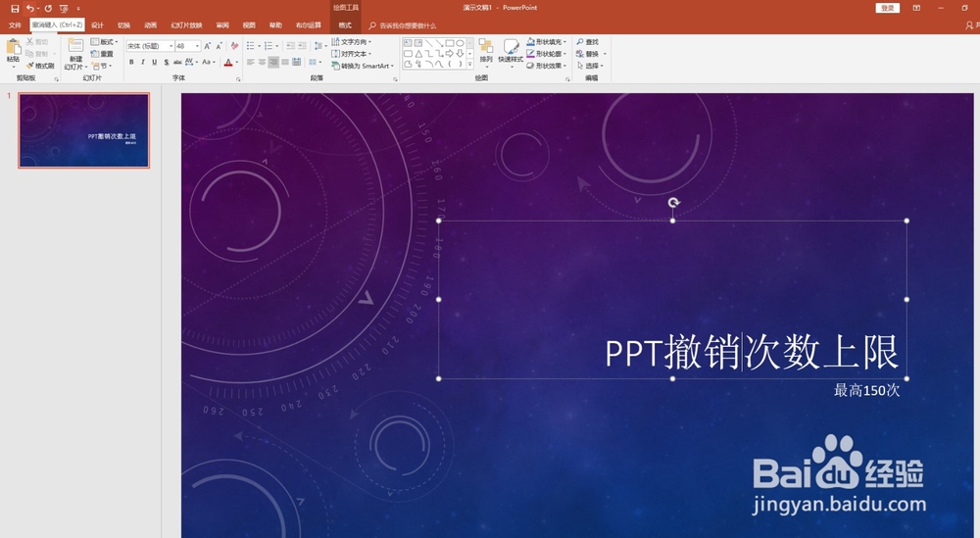
Task: Open the line spacing options
Action: (320, 46)
